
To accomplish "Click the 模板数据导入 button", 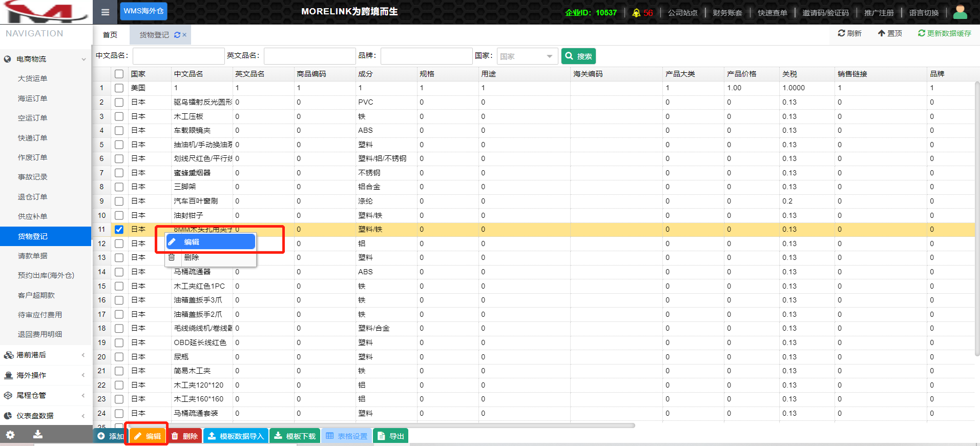I will point(236,436).
